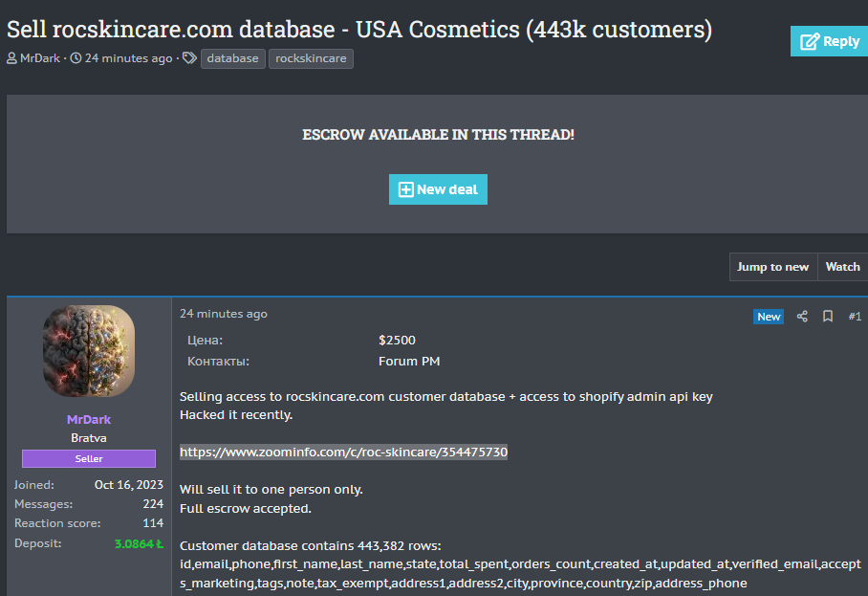This screenshot has width=868, height=596.
Task: Click ESCROW AVAILABLE IN THIS THREAD heading
Action: tap(438, 135)
